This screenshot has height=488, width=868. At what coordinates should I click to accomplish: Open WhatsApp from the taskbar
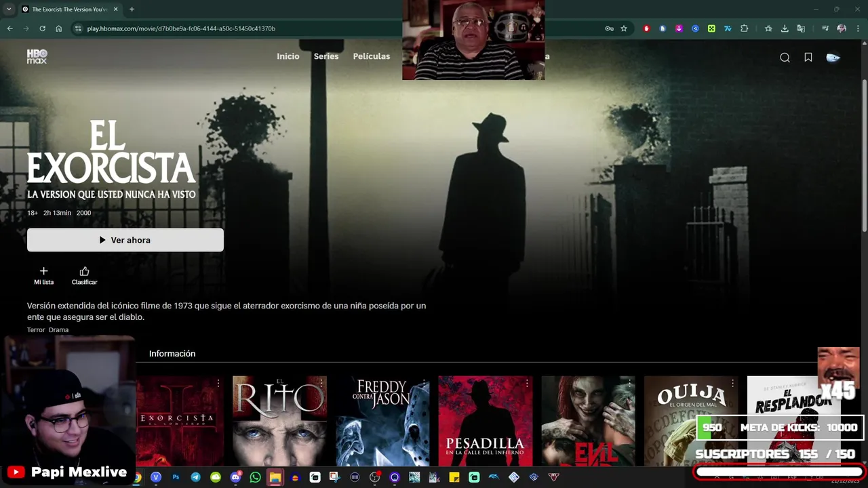pyautogui.click(x=255, y=477)
